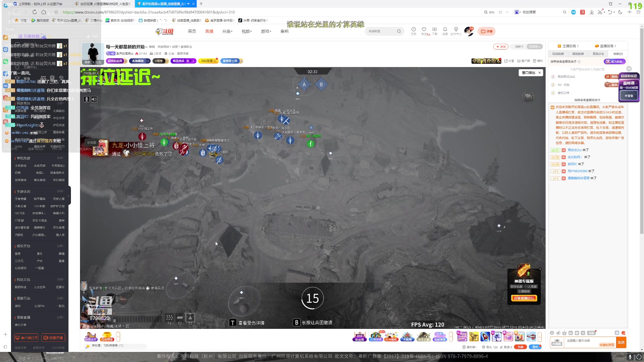Click the user avatar in the header
This screenshot has height=362, width=644.
coord(469,31)
